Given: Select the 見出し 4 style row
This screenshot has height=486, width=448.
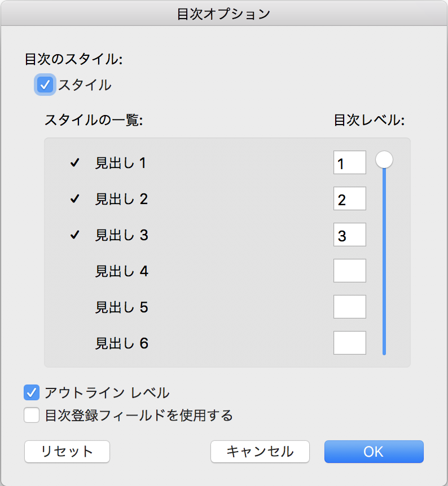Looking at the screenshot, I should coord(121,271).
